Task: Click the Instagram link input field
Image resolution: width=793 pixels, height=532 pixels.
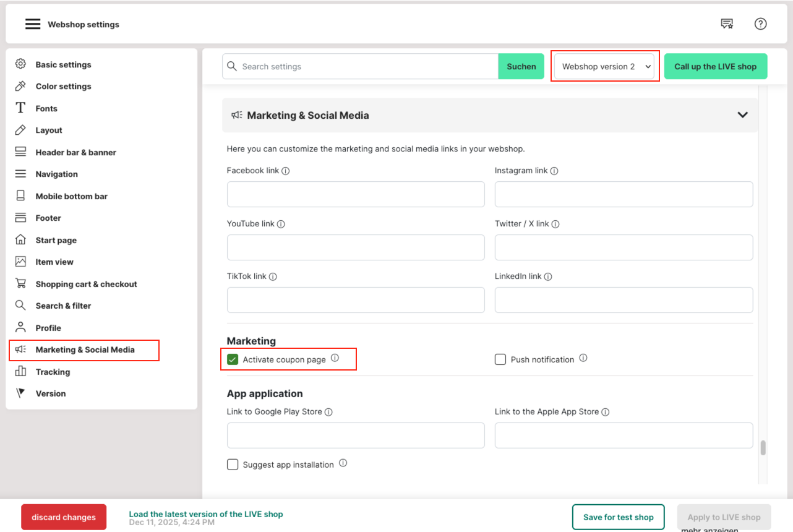Action: pyautogui.click(x=624, y=194)
